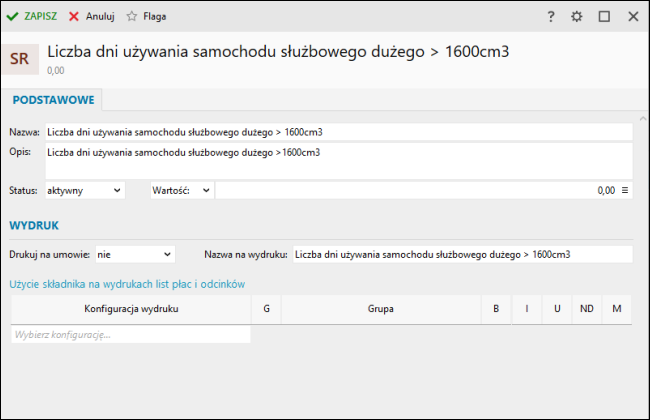Screen dimensions: 650x420
Task: Open link Użycie składnika na wydrukach list płac i odcinków
Action: click(127, 284)
